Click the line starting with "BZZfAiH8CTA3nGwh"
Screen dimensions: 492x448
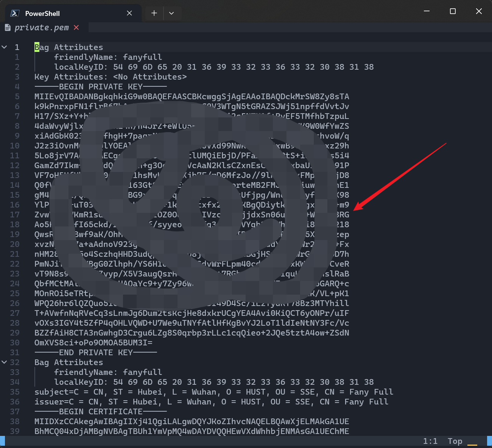point(192,333)
